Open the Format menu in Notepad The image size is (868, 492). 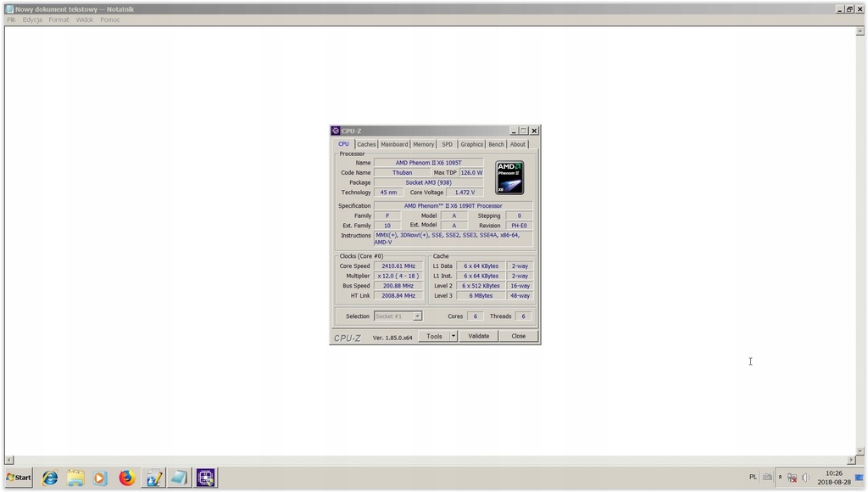click(58, 20)
